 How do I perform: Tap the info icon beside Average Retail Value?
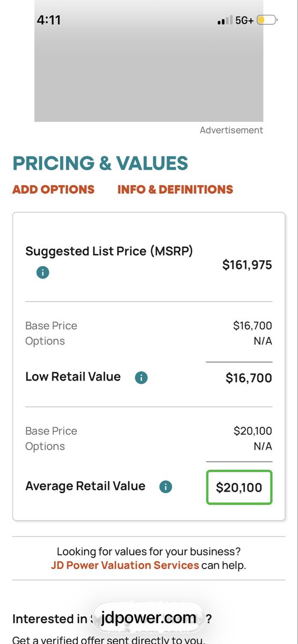[166, 487]
